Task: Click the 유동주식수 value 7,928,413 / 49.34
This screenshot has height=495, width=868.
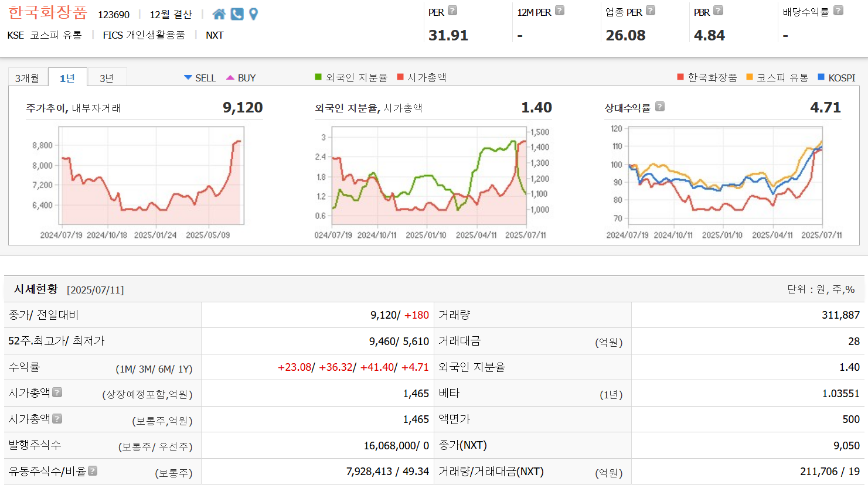Action: coord(387,472)
